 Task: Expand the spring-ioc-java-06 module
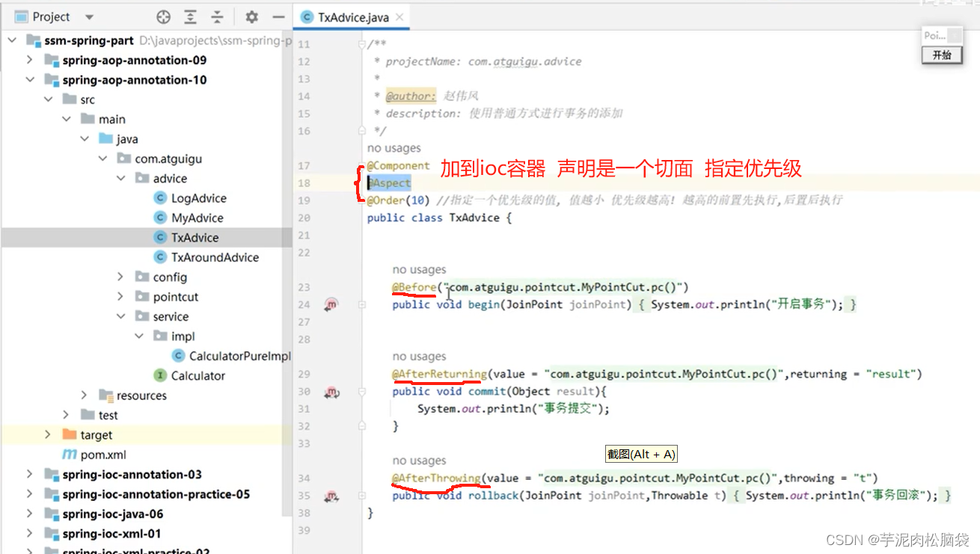pos(30,514)
